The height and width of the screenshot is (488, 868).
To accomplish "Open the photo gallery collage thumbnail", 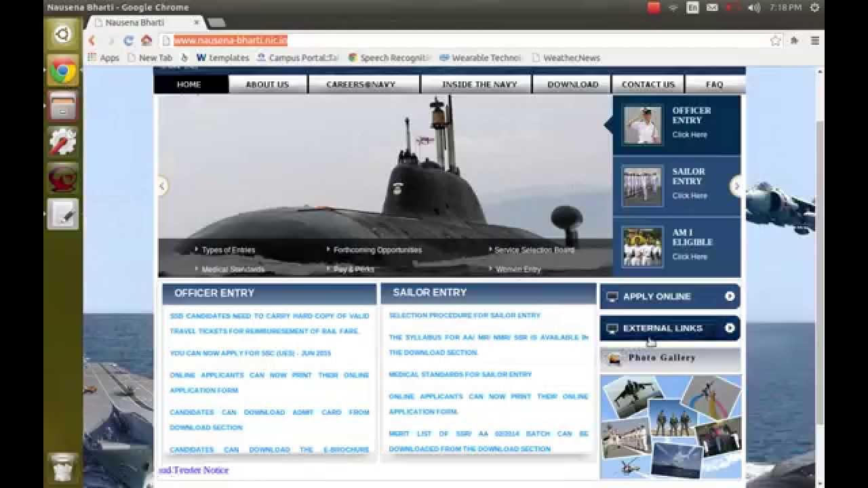I will pos(670,426).
